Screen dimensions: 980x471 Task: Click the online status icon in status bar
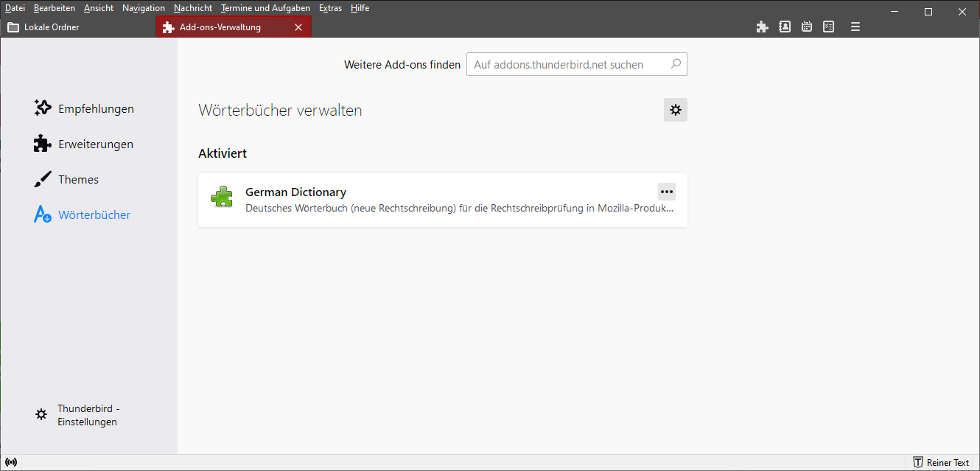tap(11, 462)
